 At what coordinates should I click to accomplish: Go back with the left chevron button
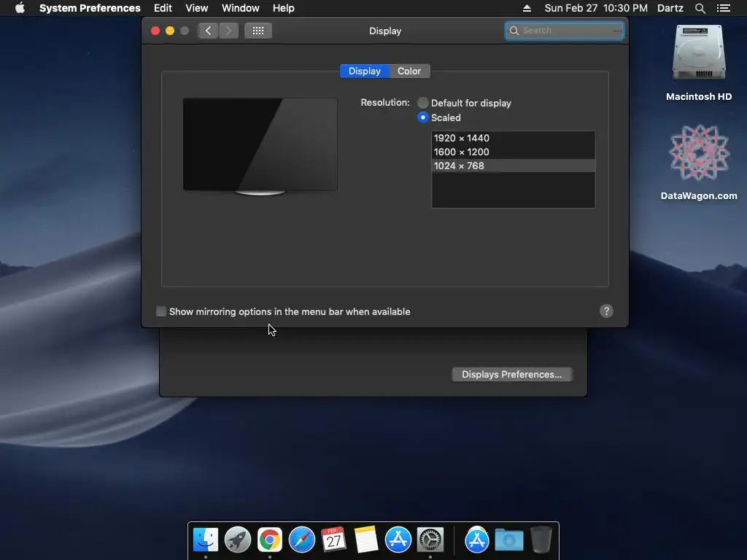pyautogui.click(x=208, y=31)
